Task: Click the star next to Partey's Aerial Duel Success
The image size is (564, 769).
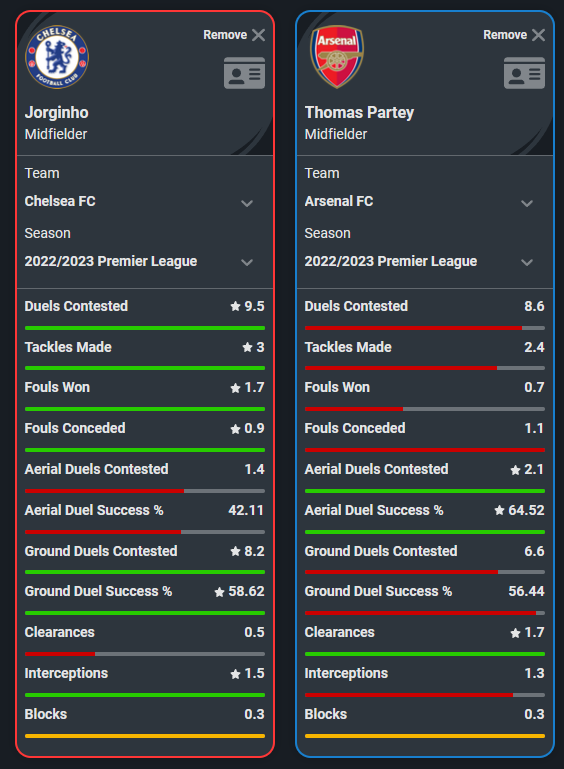Action: point(499,511)
